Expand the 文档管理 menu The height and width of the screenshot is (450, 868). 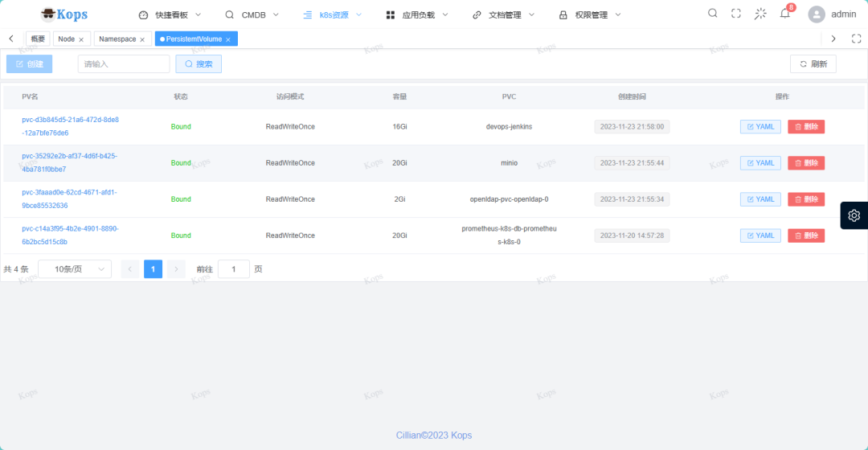(503, 15)
